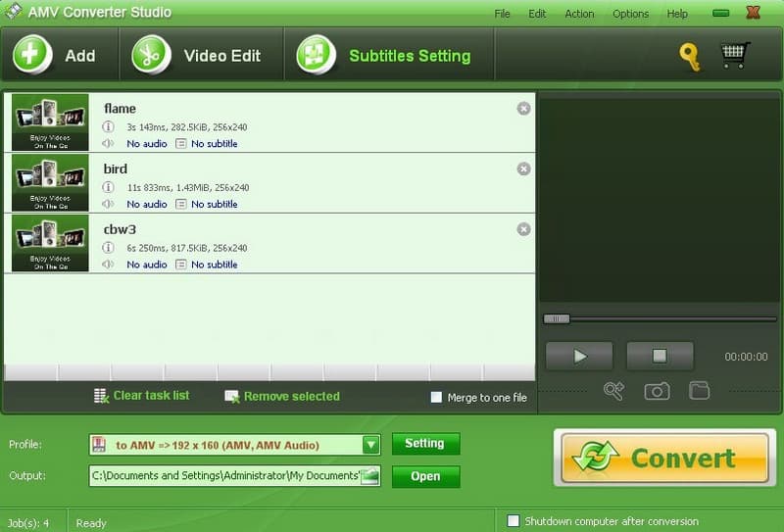784x532 pixels.
Task: Click the Setting button beside Profile
Action: point(425,444)
